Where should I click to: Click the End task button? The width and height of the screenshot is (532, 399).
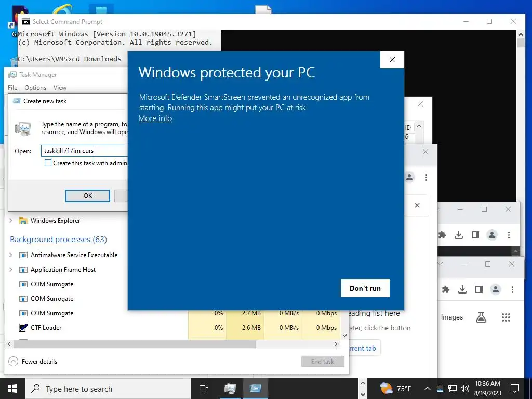323,362
